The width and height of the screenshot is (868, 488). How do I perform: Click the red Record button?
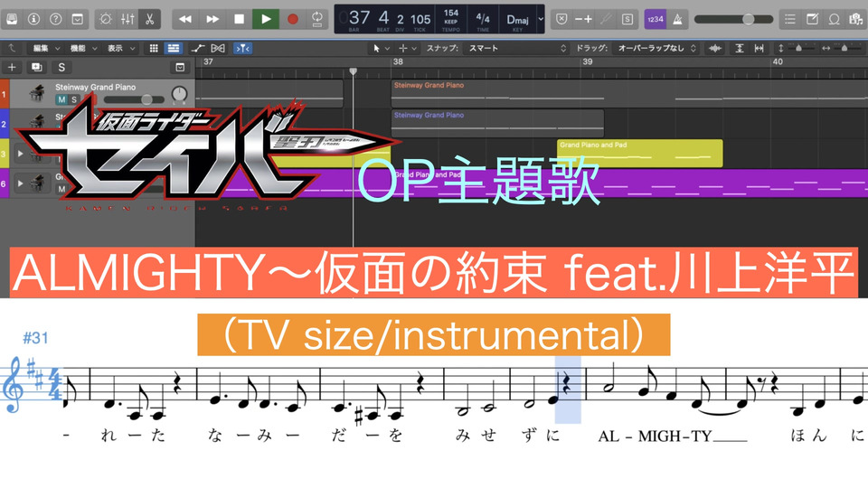click(x=293, y=19)
